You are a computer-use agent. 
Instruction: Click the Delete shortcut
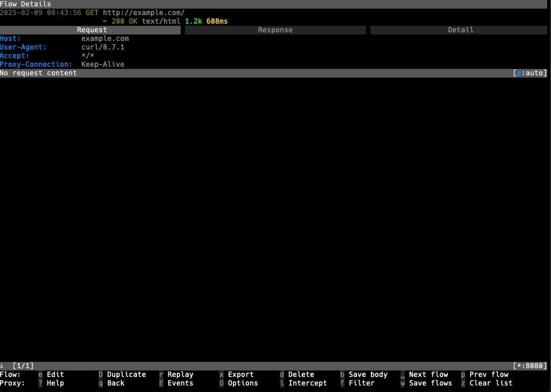tap(297, 374)
